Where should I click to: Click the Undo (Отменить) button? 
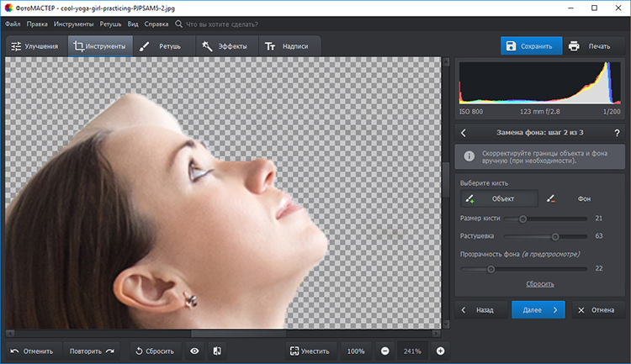pyautogui.click(x=33, y=351)
